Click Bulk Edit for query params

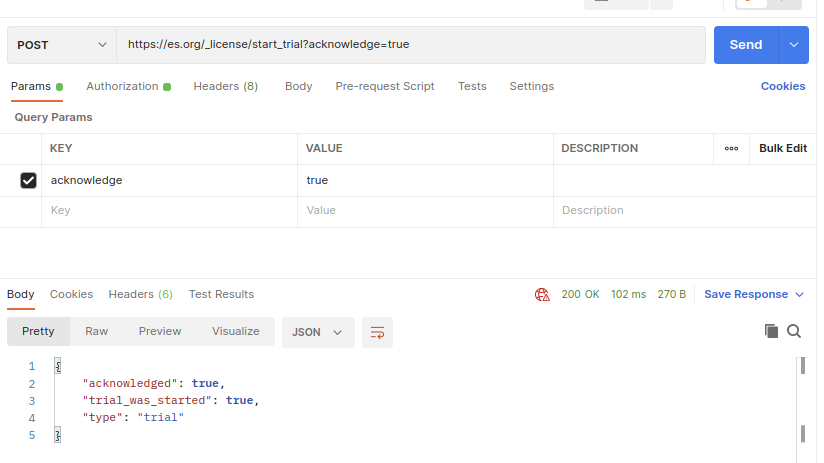[782, 148]
